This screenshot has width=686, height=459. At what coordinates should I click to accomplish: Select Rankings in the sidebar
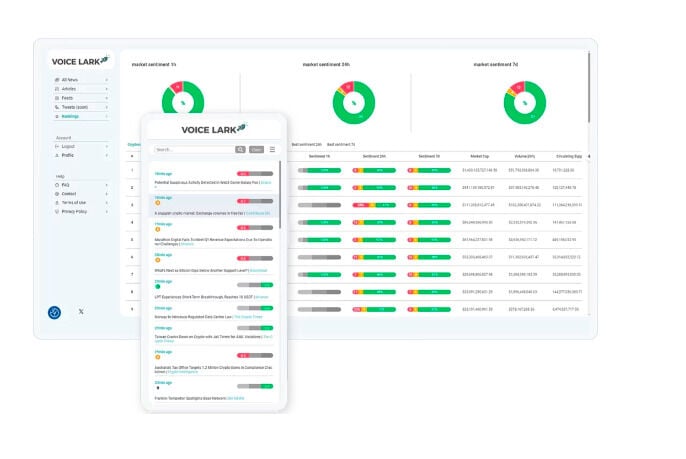point(70,116)
